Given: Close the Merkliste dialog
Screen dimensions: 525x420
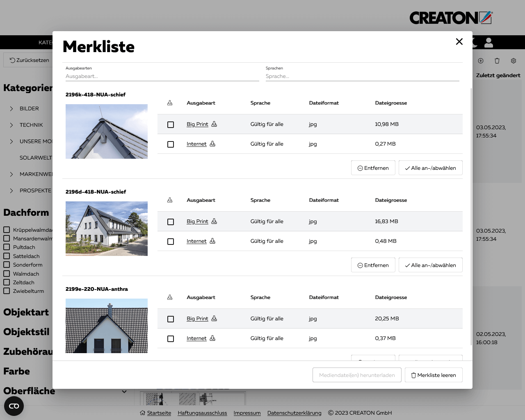Looking at the screenshot, I should (x=459, y=41).
